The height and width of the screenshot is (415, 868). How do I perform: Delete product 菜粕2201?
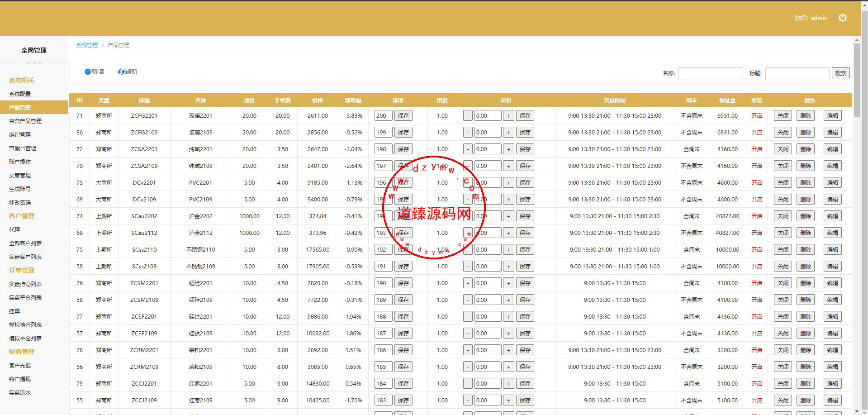(806, 350)
